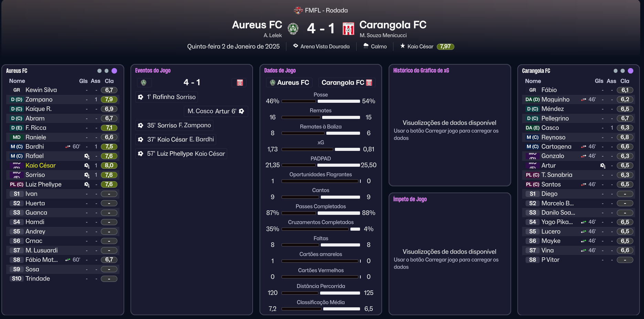Click the star icon before Kaio César
Viewport: 644px width, 319px height.
(403, 46)
